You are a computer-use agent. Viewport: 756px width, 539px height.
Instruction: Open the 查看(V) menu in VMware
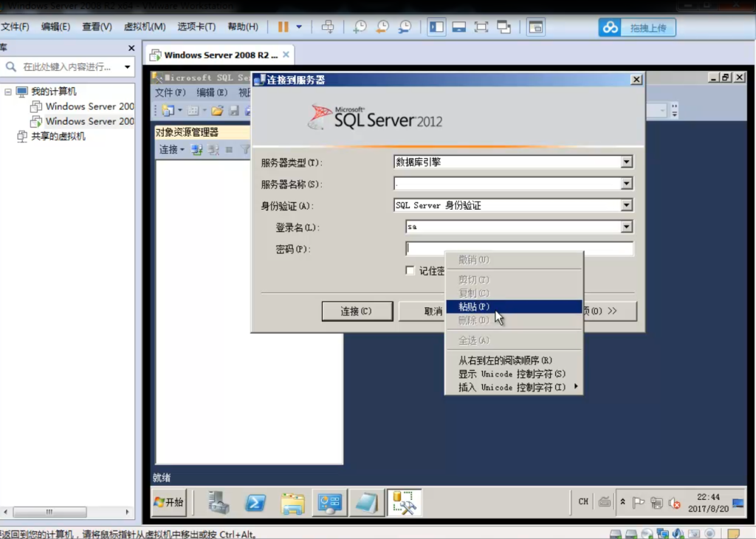[97, 27]
